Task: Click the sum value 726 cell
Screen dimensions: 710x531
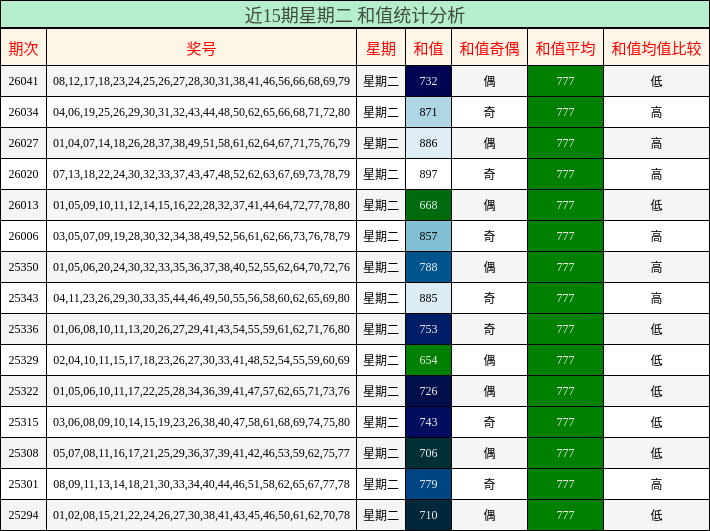Action: point(428,391)
